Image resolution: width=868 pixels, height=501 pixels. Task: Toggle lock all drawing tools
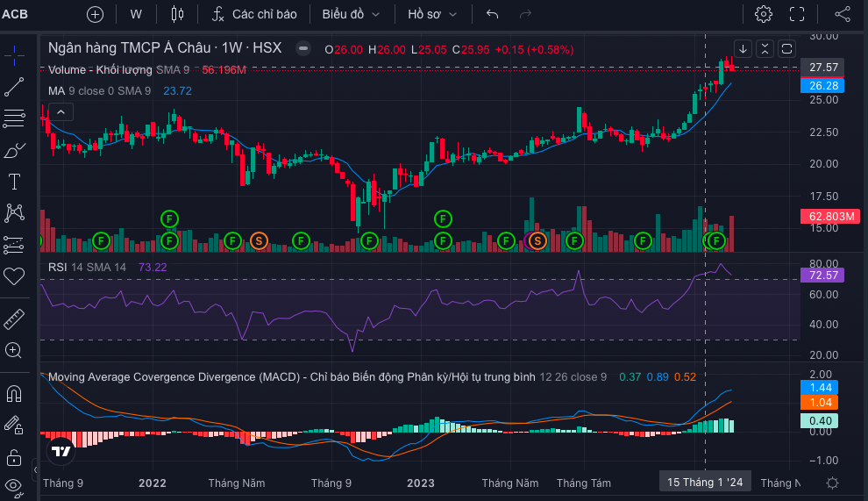(x=14, y=458)
